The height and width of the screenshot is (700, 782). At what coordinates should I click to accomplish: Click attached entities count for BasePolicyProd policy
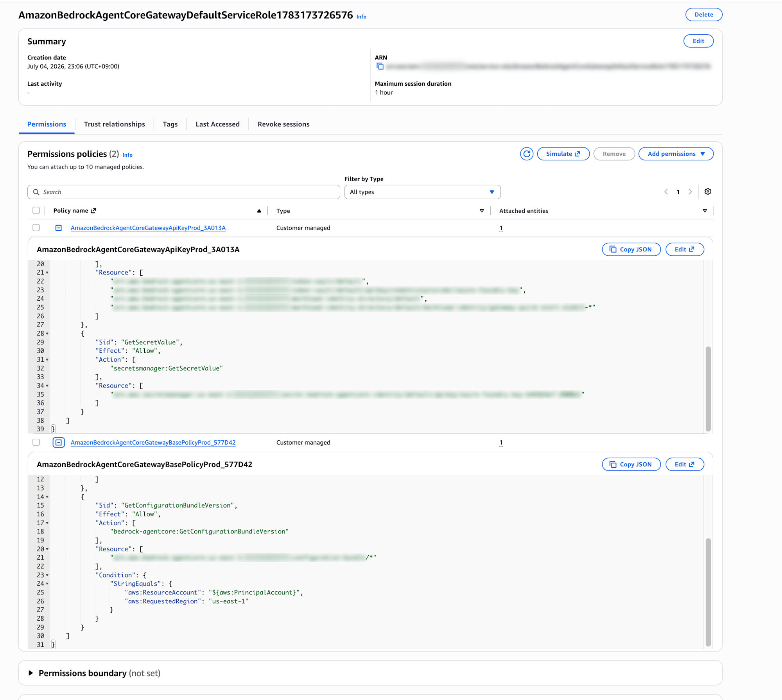[501, 443]
